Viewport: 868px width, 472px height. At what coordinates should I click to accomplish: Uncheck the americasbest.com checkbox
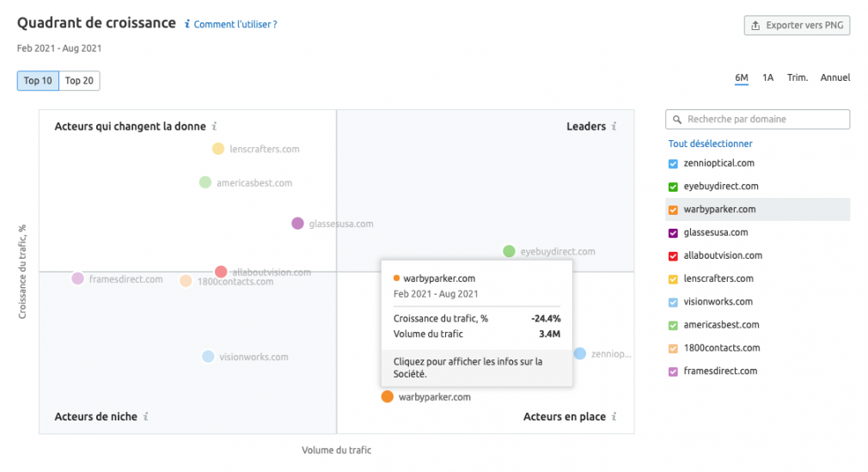673,325
